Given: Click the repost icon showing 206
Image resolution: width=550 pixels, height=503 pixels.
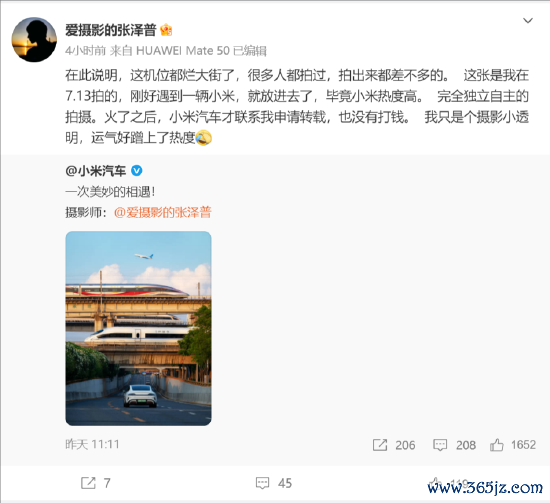Looking at the screenshot, I should point(380,445).
